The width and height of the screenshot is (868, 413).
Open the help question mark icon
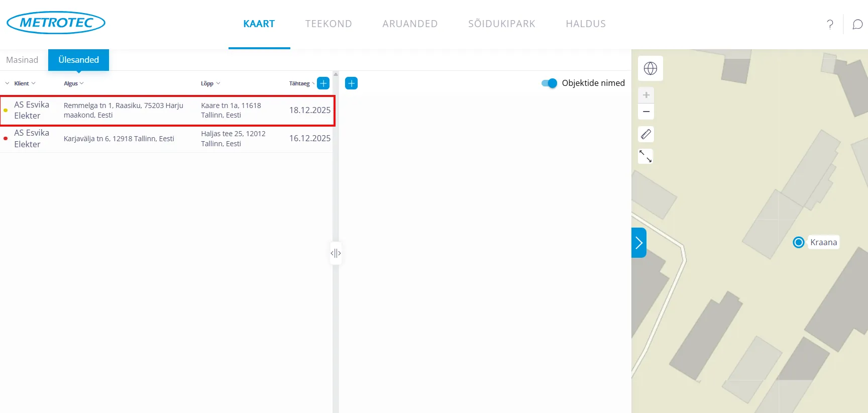tap(830, 24)
